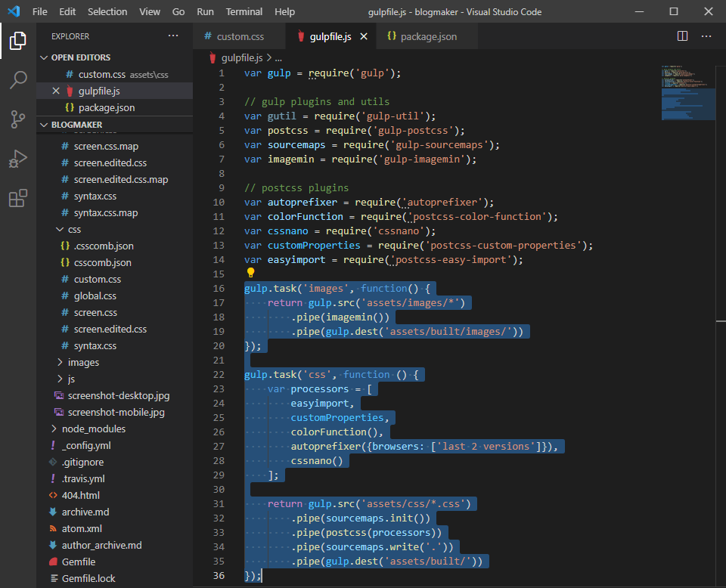
Task: Open syntax.css.map file
Action: (114, 213)
